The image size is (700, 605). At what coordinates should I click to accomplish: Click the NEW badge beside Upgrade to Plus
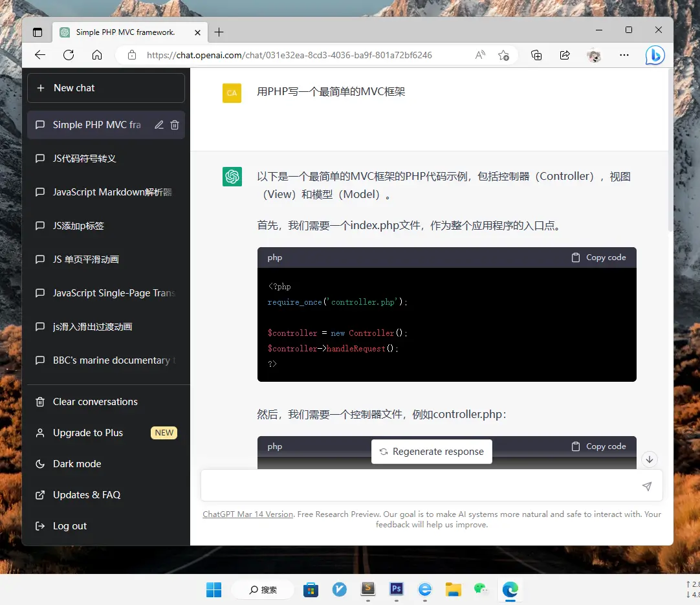click(x=164, y=433)
